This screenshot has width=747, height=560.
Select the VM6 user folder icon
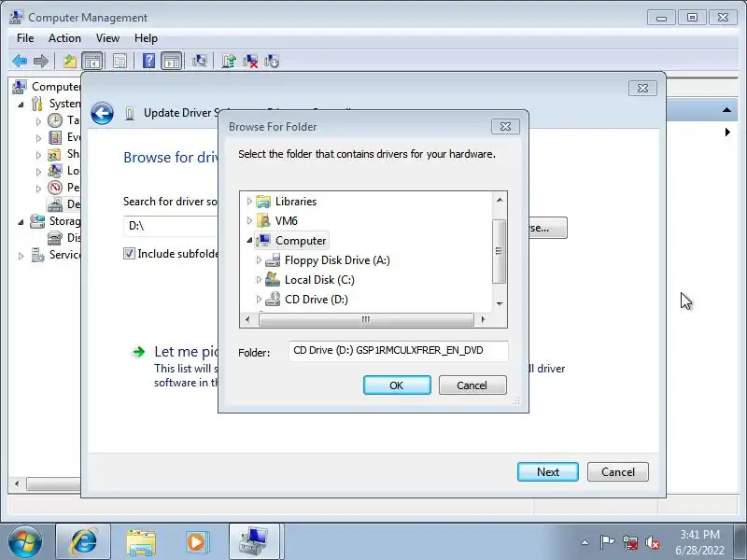(x=263, y=221)
